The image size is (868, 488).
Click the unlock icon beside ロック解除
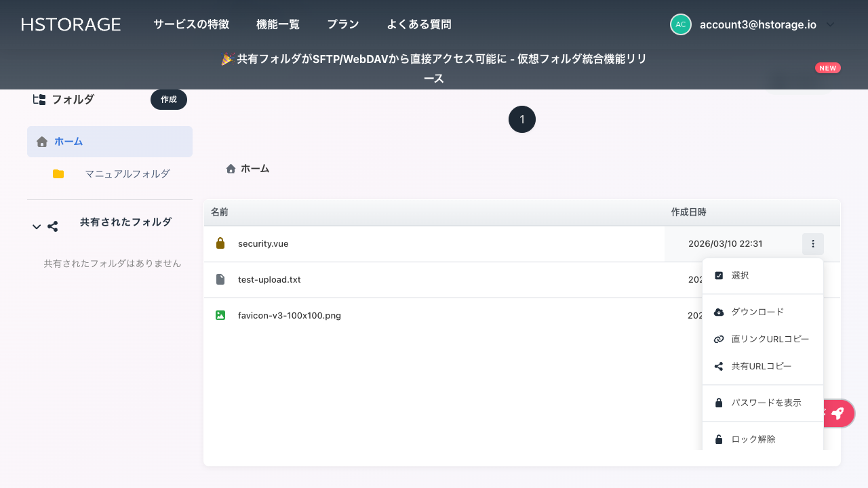(x=719, y=439)
